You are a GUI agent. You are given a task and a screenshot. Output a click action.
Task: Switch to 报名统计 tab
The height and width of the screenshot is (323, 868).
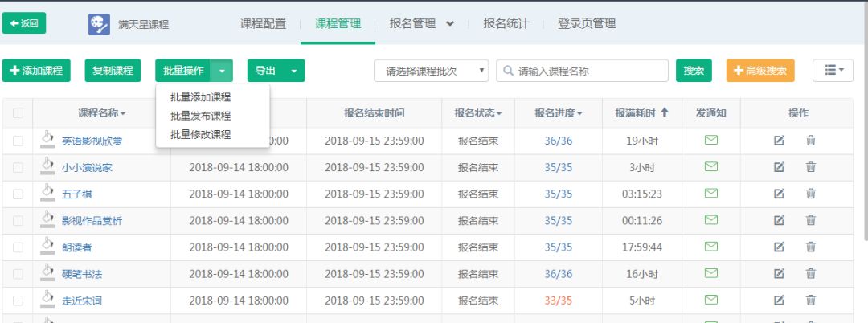coord(506,24)
